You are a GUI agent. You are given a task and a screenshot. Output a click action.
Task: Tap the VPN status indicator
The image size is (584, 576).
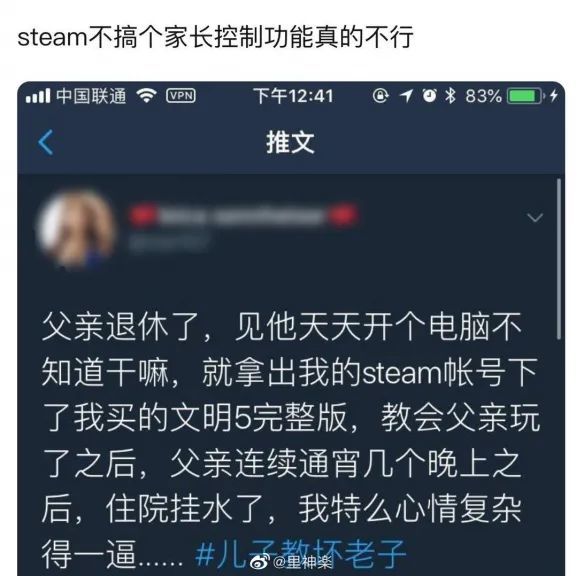coord(181,96)
